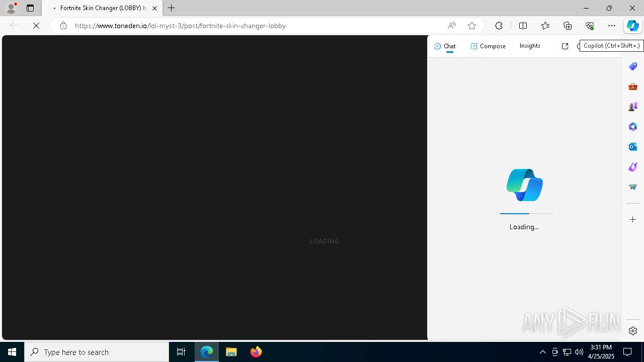Image resolution: width=644 pixels, height=362 pixels.
Task: Open Outlook sidebar icon
Action: coord(633,147)
